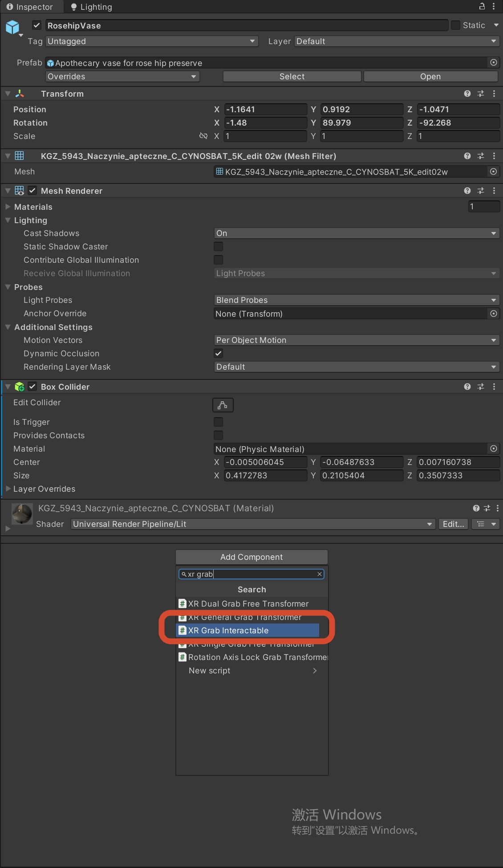Screen dimensions: 503x868
Task: Toggle the Box Collider enabled checkbox
Action: tap(32, 387)
